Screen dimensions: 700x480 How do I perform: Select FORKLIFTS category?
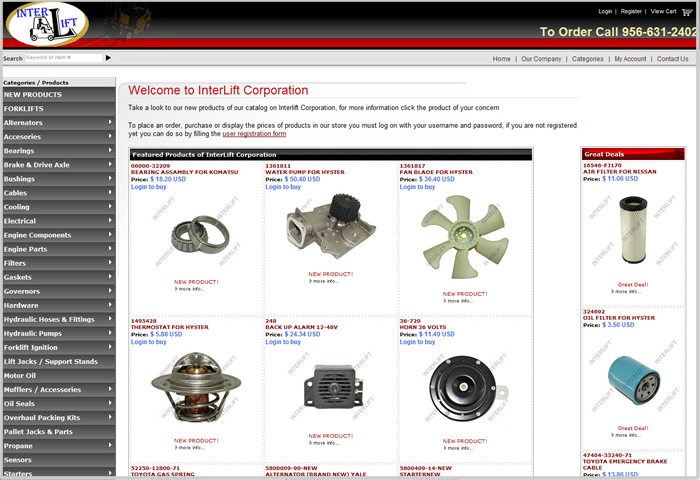(58, 109)
